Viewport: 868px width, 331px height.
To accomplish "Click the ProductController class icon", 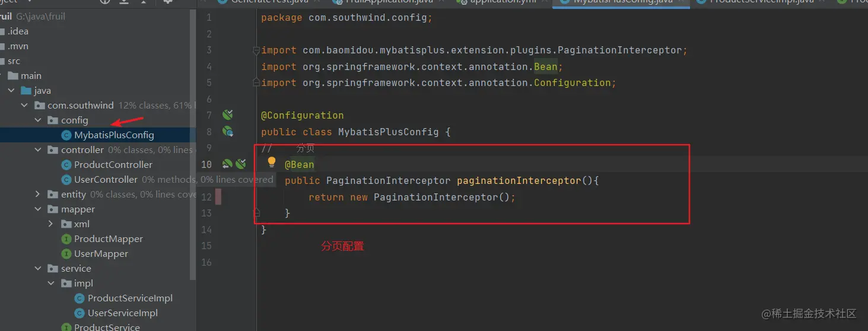I will coord(66,165).
